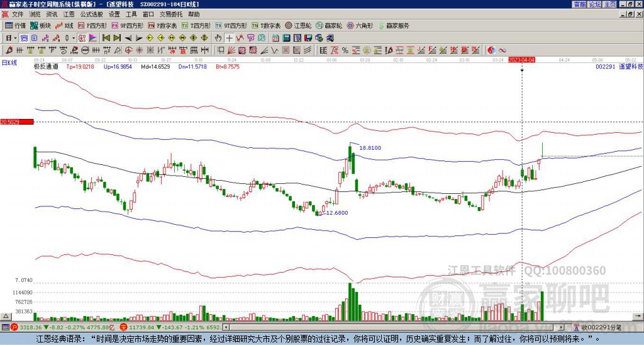Image resolution: width=644 pixels, height=345 pixels.
Task: Select the hand pan tool
Action: [x=218, y=38]
